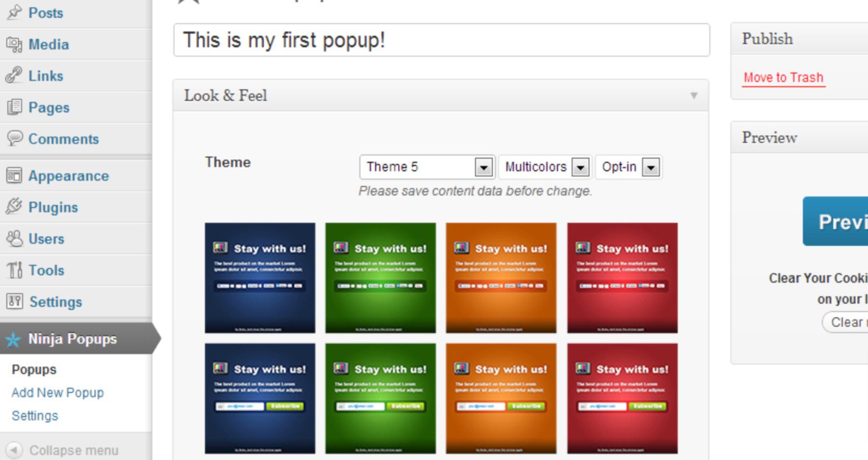
Task: Click the Ninja Popups star icon
Action: tap(14, 339)
